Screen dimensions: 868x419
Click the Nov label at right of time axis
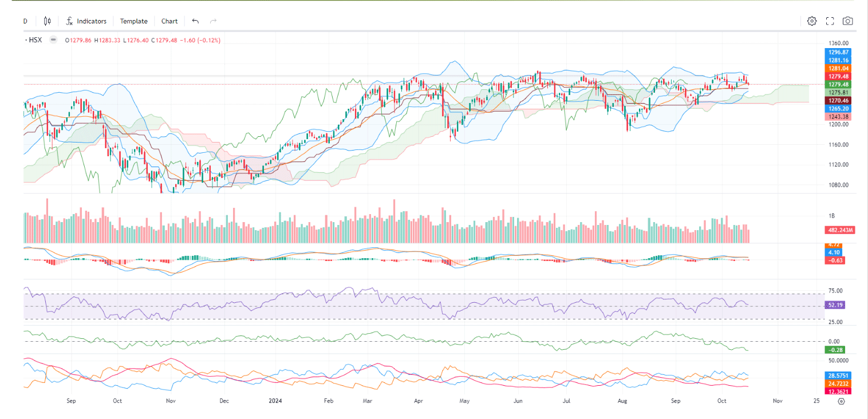coord(777,401)
